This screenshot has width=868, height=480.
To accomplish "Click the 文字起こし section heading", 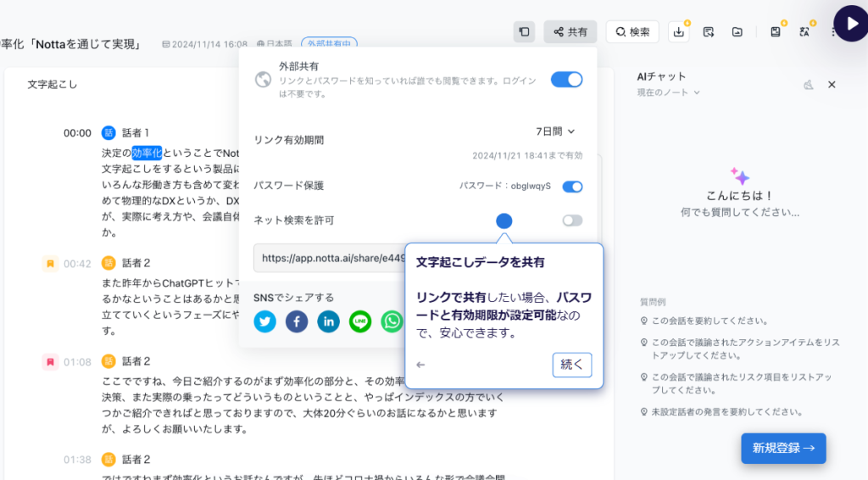I will [x=53, y=84].
